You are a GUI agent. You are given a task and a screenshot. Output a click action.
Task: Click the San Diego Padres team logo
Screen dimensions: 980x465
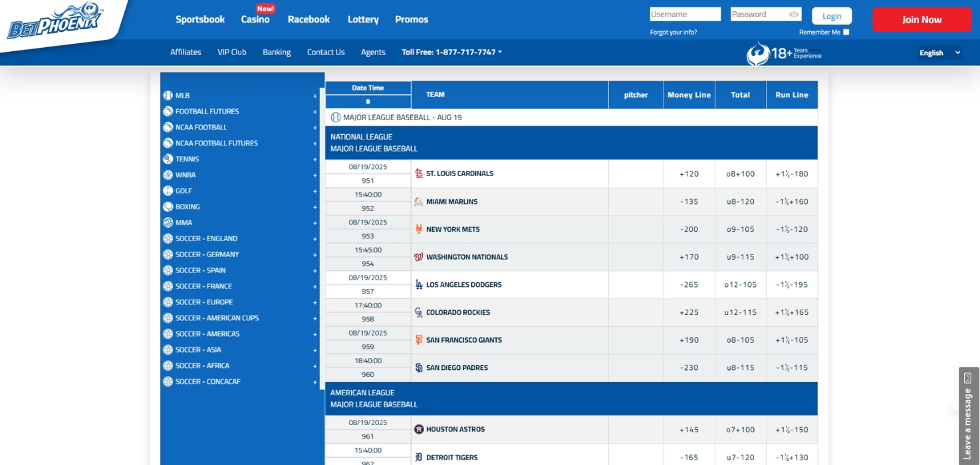[419, 367]
